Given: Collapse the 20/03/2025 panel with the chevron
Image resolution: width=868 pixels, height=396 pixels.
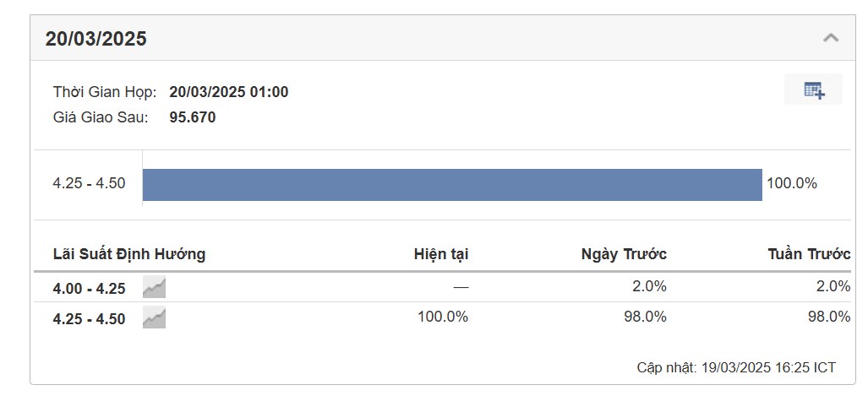Looking at the screenshot, I should pos(830,38).
